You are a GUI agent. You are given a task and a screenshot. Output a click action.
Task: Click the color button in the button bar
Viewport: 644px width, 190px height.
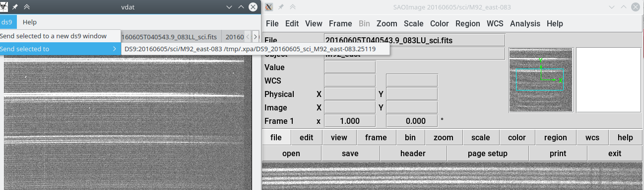tap(516, 138)
